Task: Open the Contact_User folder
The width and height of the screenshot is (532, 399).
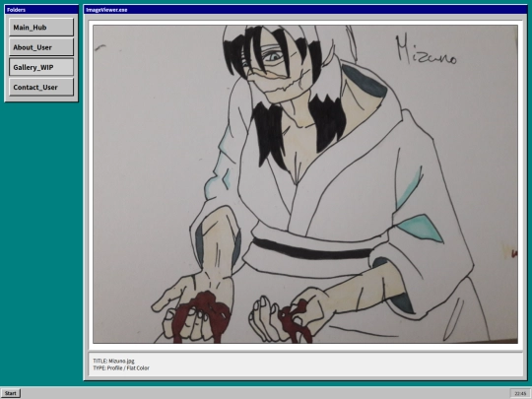Action: [x=41, y=88]
